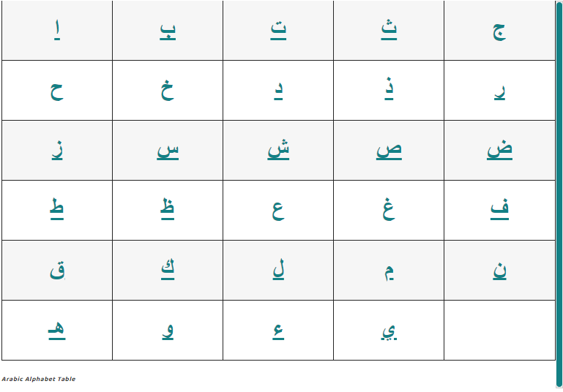Screen dimensions: 563x392
Task: Open the letter Shin (ش) link
Action: tap(278, 150)
